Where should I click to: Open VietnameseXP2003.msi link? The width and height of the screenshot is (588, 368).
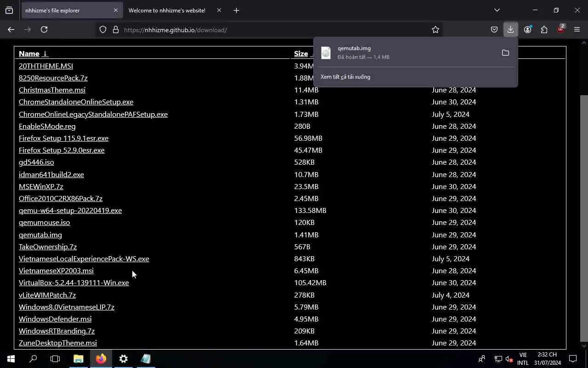coord(56,270)
